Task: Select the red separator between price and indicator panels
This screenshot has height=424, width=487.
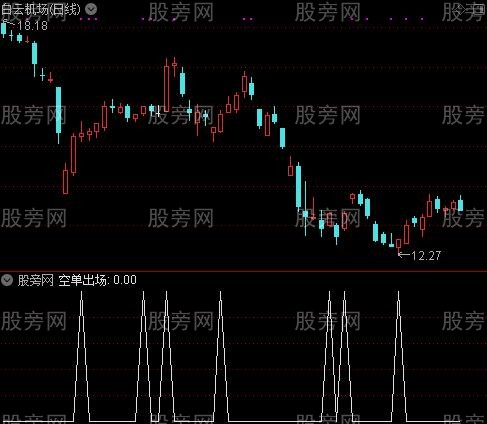Action: (243, 272)
